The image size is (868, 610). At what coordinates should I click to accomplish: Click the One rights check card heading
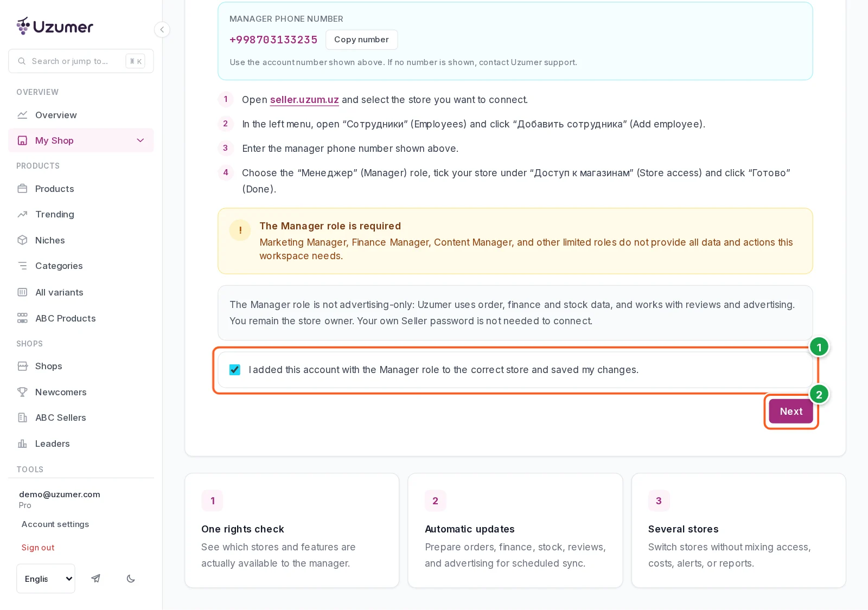242,529
